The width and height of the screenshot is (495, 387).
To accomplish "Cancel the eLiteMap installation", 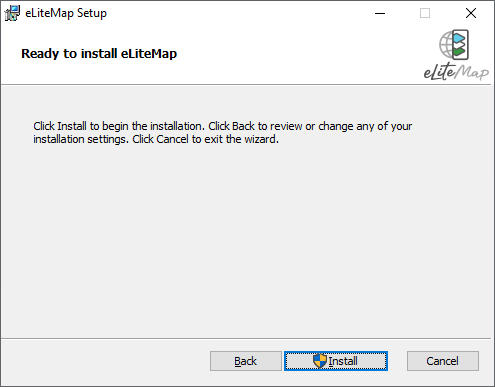I will click(x=443, y=361).
